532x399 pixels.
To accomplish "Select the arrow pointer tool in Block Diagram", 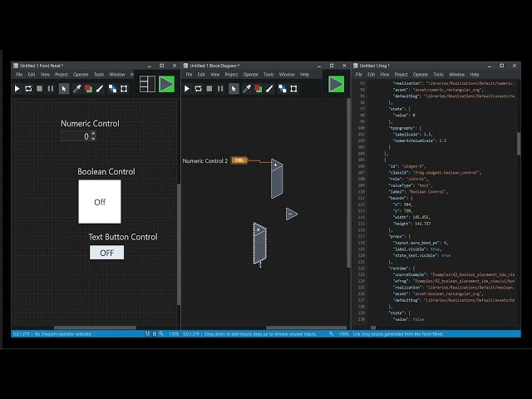I will 234,89.
